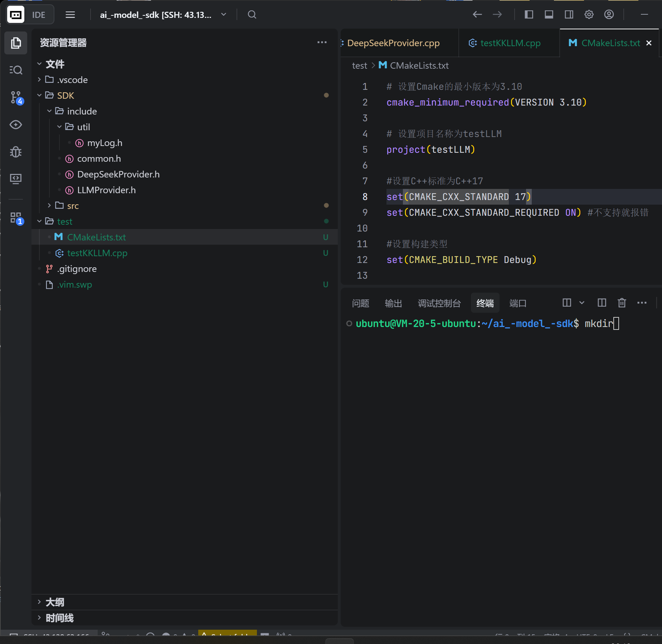Select CMakeLists.txt in the file tree
The image size is (662, 644).
tap(185, 237)
